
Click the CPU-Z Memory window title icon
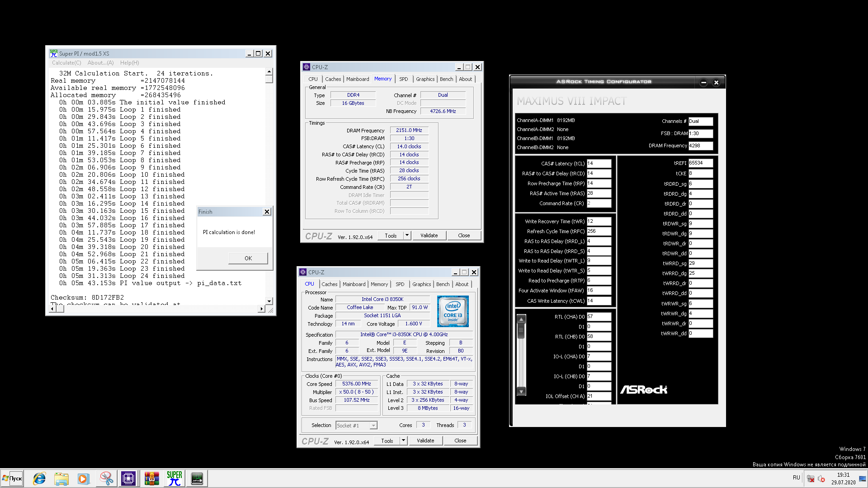click(x=306, y=67)
